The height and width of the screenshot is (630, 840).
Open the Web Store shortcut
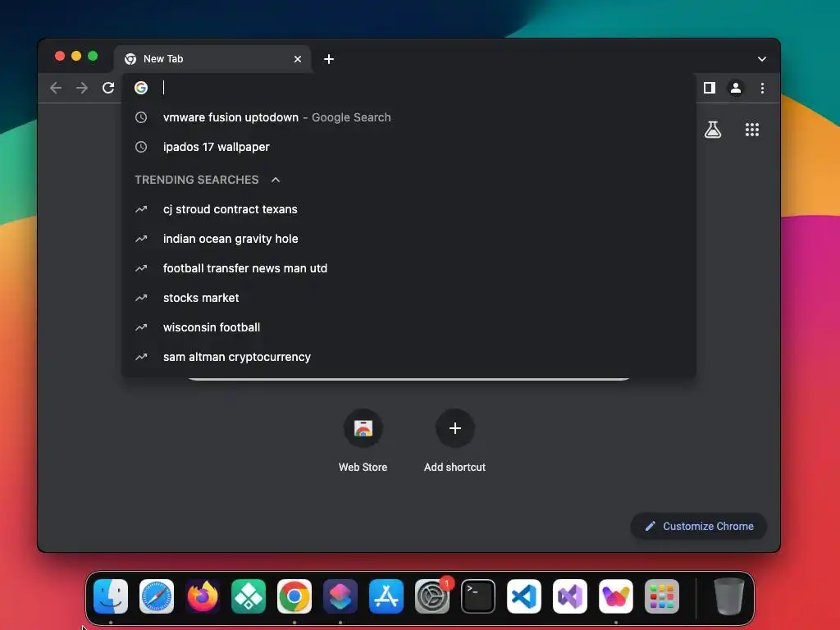tap(363, 441)
